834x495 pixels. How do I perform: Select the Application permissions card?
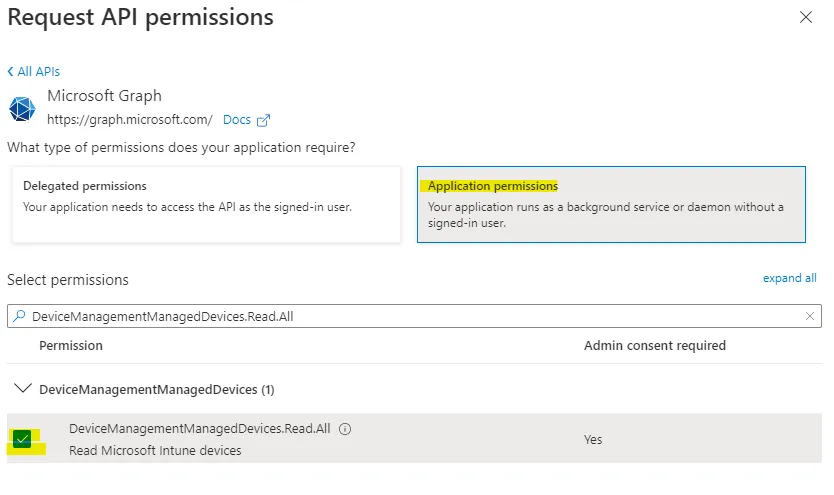611,205
